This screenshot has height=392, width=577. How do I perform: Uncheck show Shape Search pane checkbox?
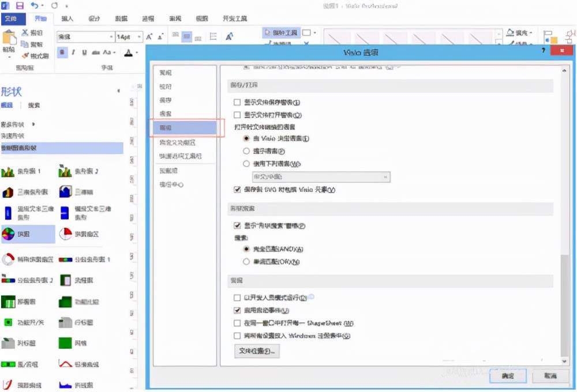click(237, 225)
